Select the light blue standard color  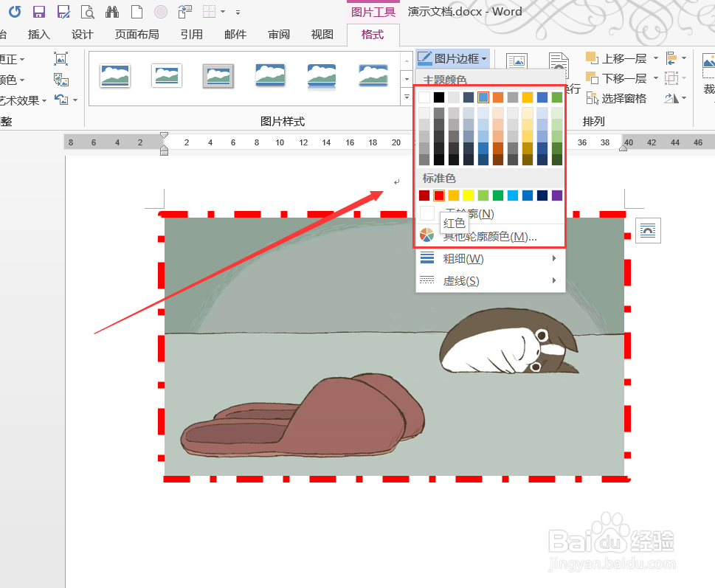(x=513, y=196)
